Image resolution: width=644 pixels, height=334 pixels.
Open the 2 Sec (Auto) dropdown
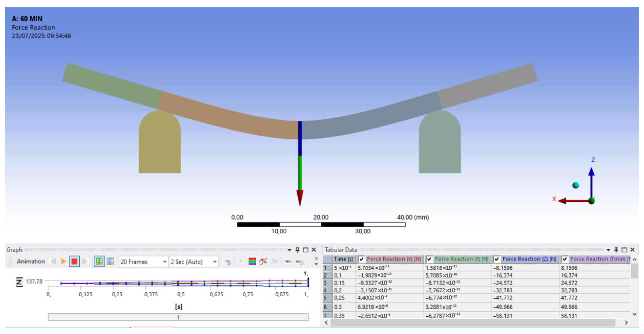pos(214,262)
